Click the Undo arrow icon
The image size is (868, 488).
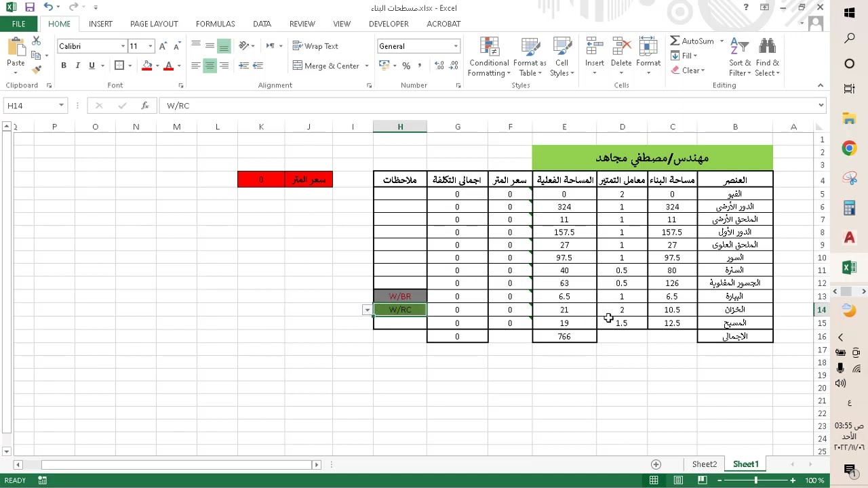[48, 7]
